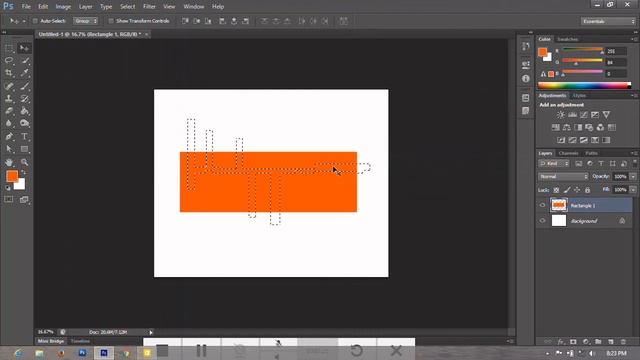Click the Quick Mask mode icon
The width and height of the screenshot is (640, 360).
click(9, 200)
